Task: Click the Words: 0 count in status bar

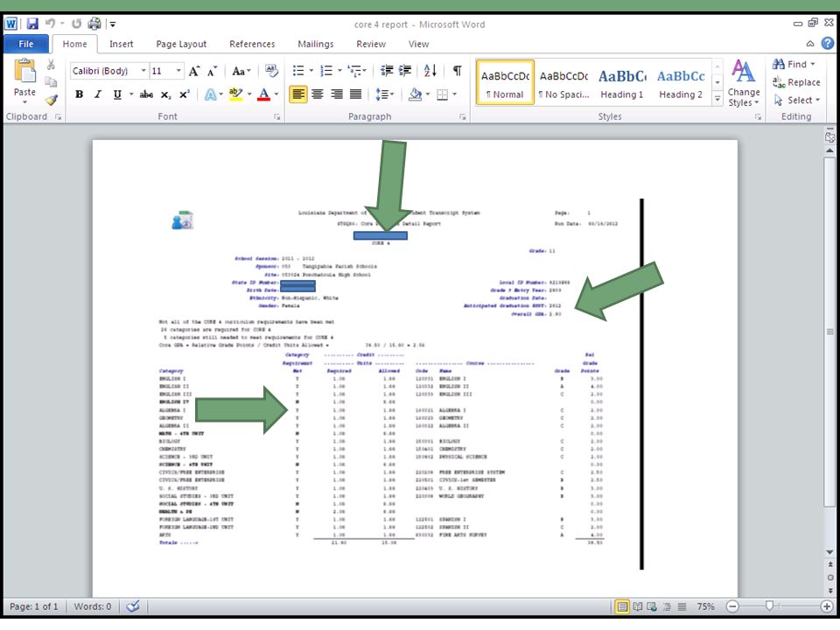Action: click(93, 606)
